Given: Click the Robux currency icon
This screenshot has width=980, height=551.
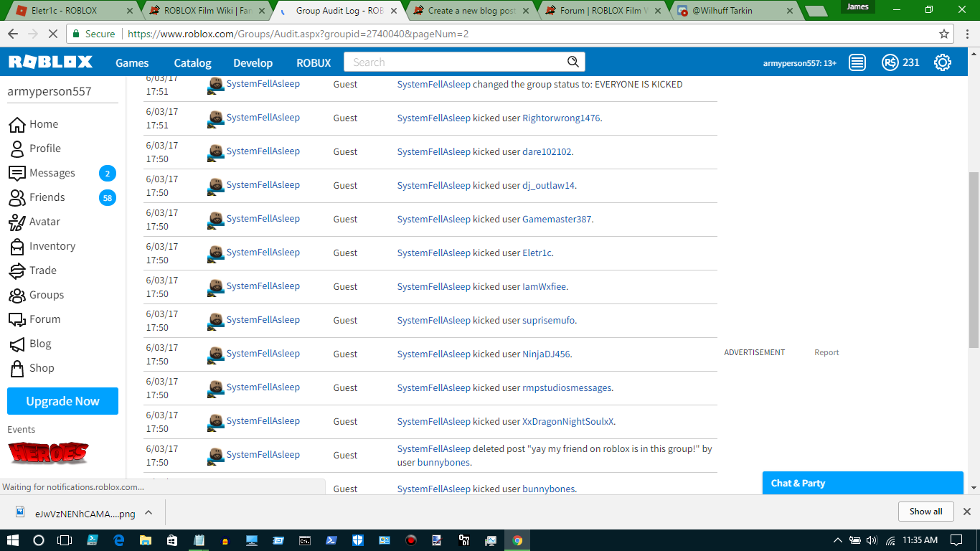Looking at the screenshot, I should 890,62.
